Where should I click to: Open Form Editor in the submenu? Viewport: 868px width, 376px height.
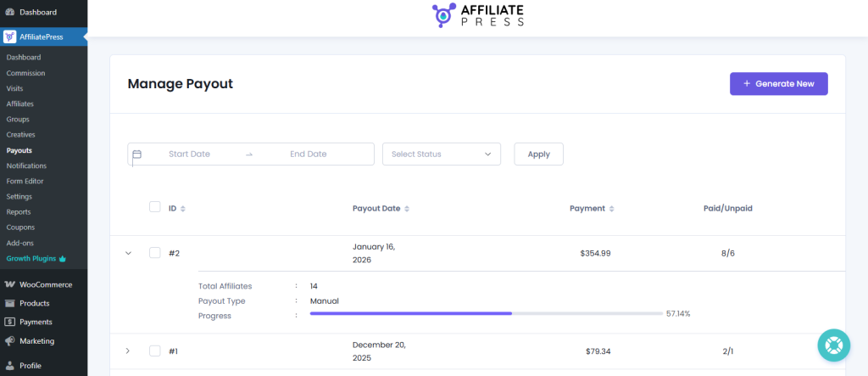tap(25, 182)
